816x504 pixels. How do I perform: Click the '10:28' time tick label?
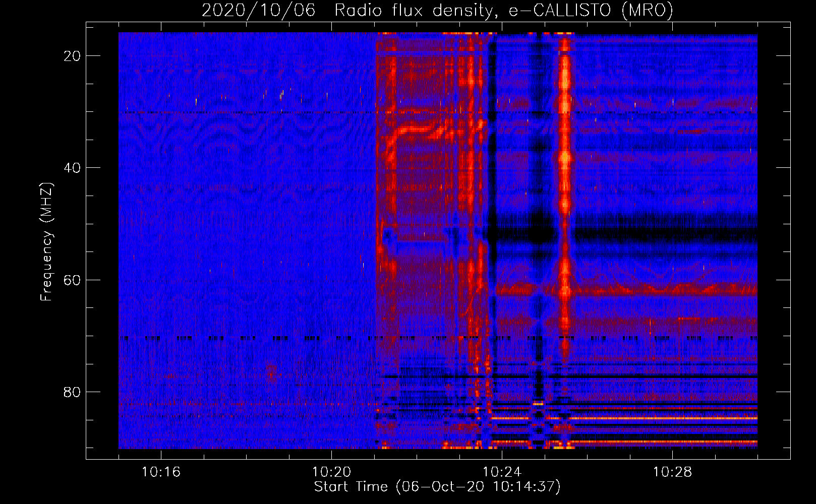[672, 472]
